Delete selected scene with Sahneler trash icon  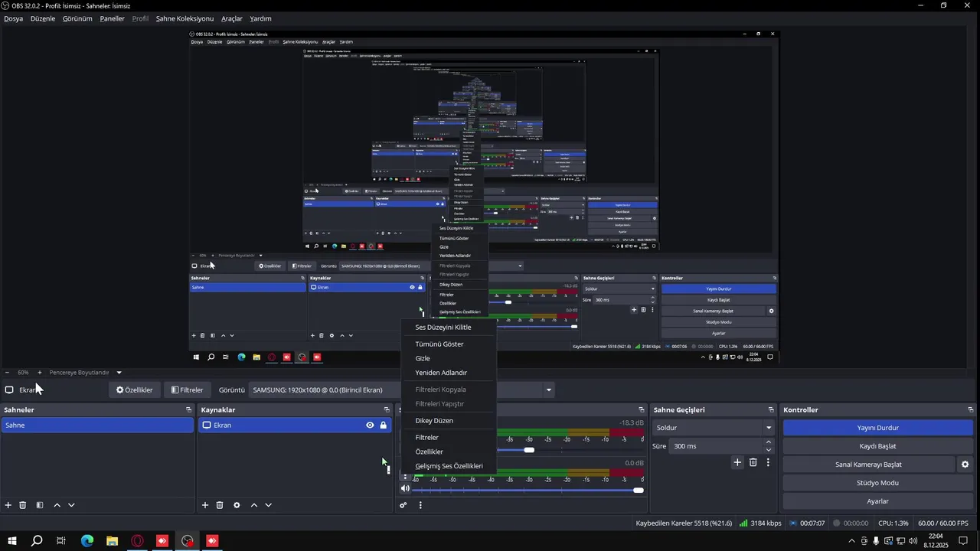tap(23, 505)
